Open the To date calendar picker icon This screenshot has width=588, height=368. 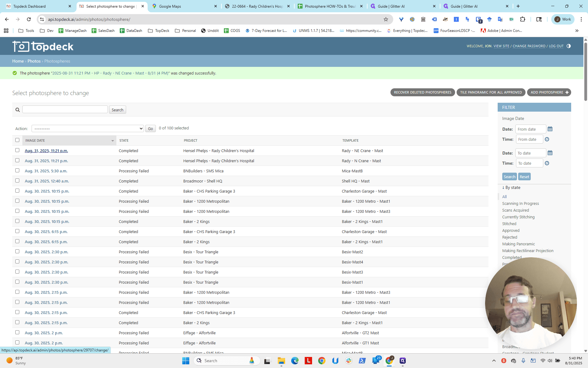(x=550, y=153)
